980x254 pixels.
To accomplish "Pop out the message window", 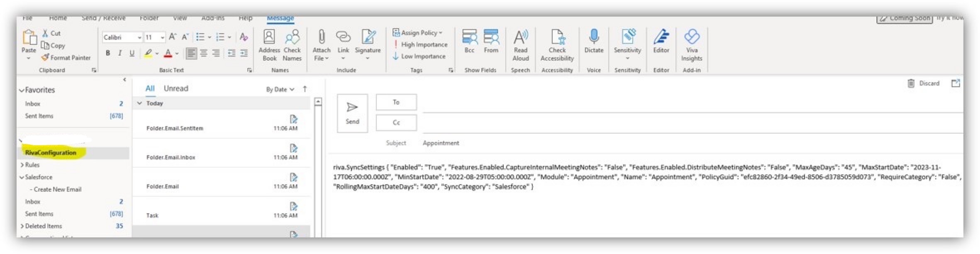I will click(956, 83).
